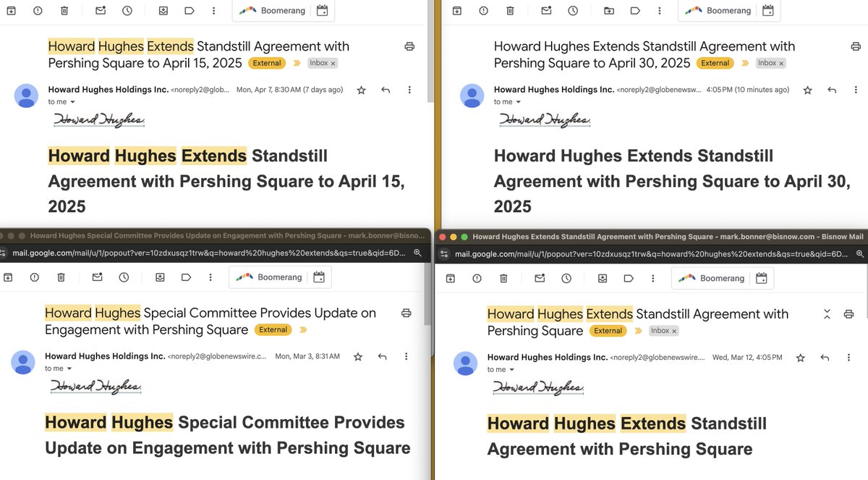Star the Wed, Mar 12 message
Screen dimensions: 868x480
click(800, 358)
